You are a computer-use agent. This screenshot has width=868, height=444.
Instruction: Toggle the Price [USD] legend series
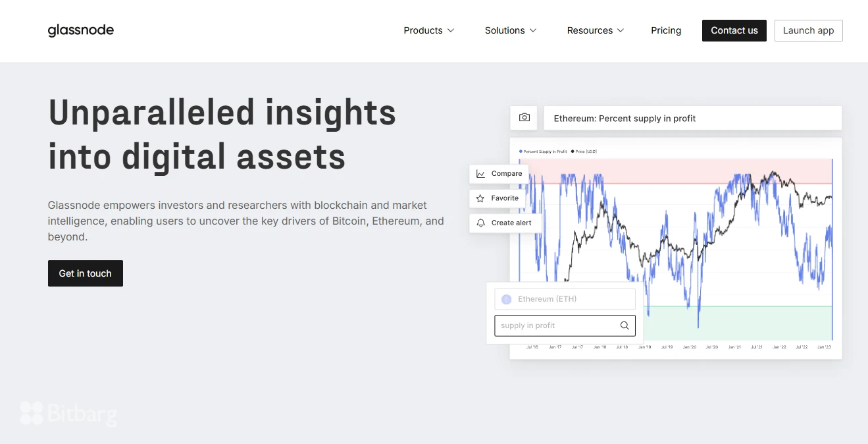coord(584,152)
